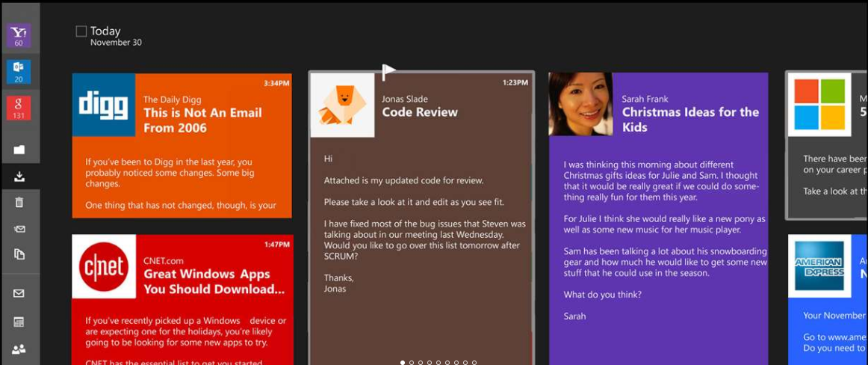Click 'Your November' in American Express email
868x365 pixels.
(x=835, y=315)
